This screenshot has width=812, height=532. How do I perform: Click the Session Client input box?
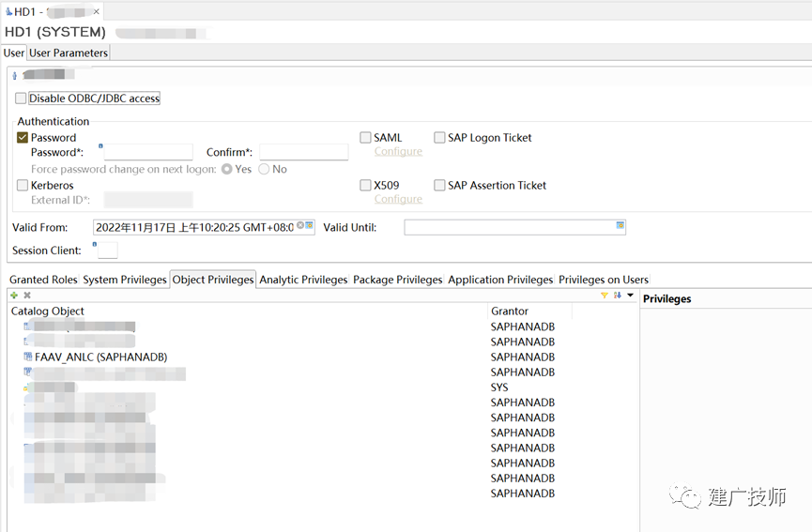(x=108, y=250)
